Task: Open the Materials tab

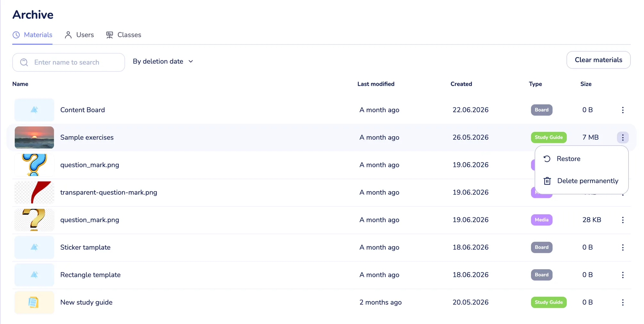Action: 32,35
